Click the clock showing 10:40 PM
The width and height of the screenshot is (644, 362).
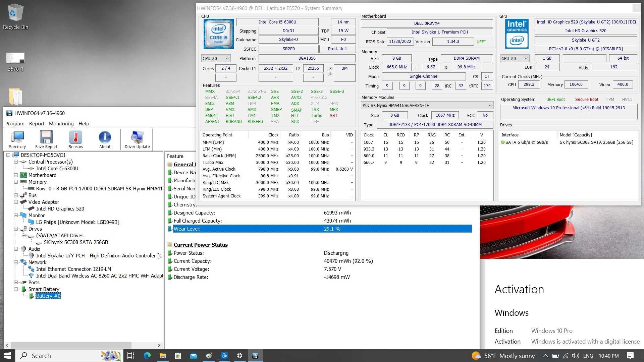(608, 356)
